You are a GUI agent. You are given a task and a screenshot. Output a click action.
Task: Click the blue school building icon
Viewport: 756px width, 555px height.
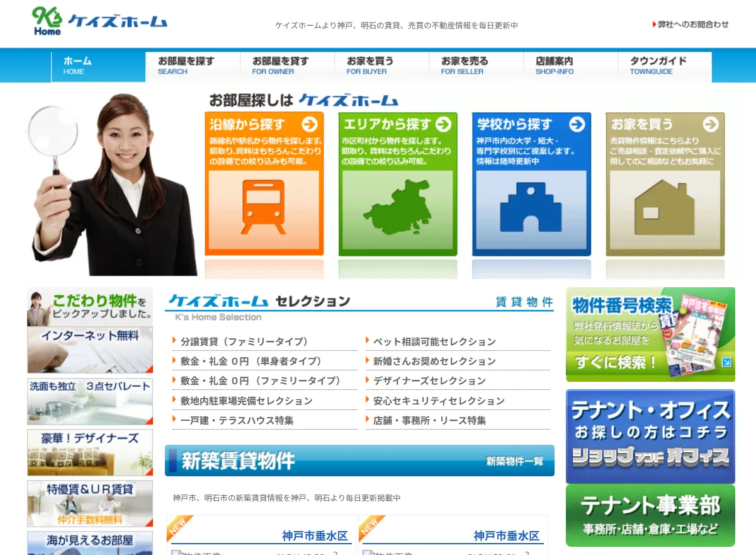[x=531, y=208]
